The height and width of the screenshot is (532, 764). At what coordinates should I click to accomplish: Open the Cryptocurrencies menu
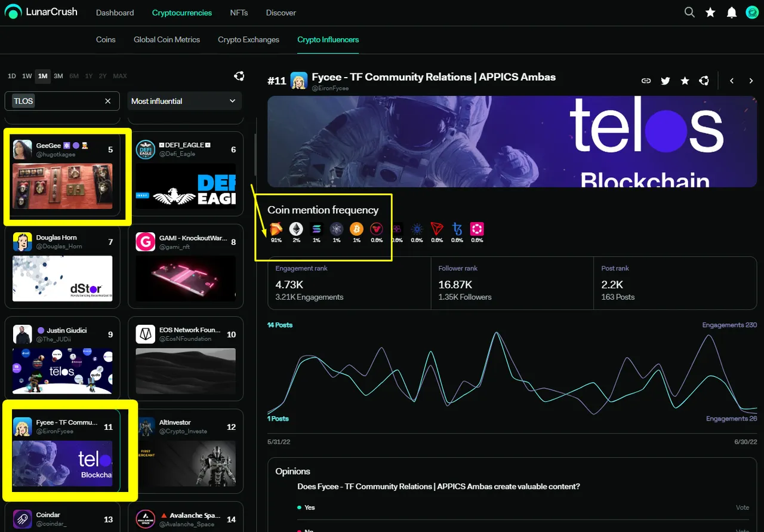(x=181, y=13)
